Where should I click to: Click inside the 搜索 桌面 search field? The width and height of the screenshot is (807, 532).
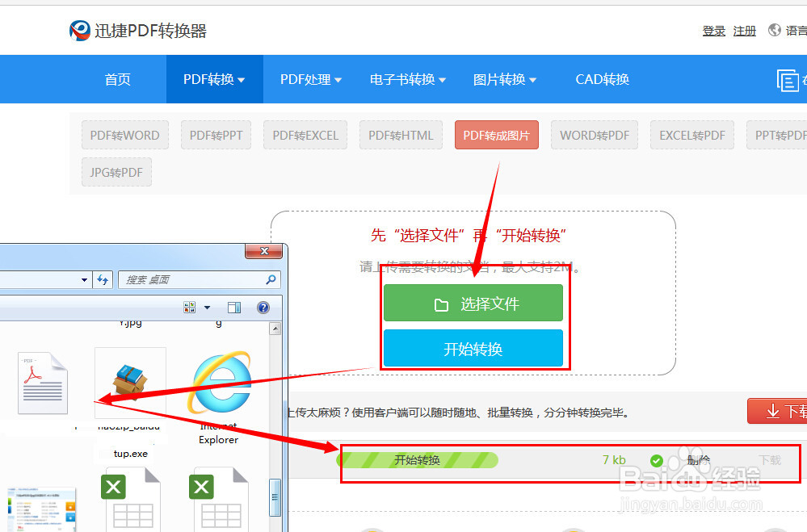pyautogui.click(x=186, y=279)
